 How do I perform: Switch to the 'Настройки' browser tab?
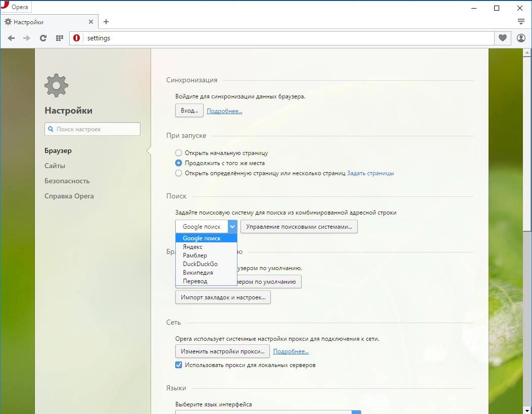[49, 22]
